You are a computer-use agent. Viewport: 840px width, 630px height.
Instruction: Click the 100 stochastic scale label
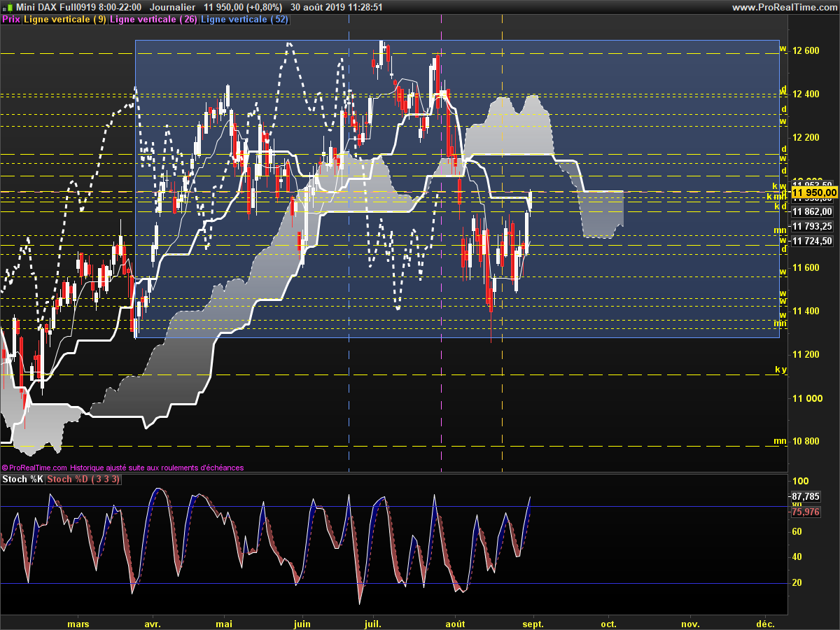799,481
